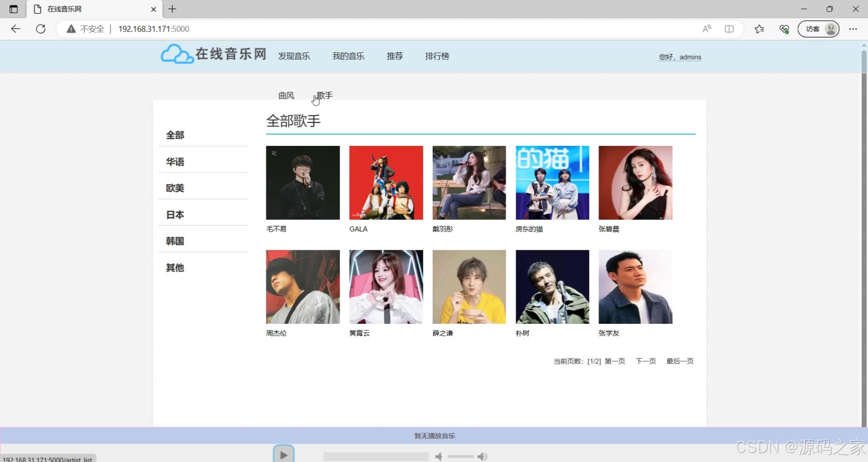The height and width of the screenshot is (462, 868).
Task: Select the 韩国 artist category
Action: 175,240
